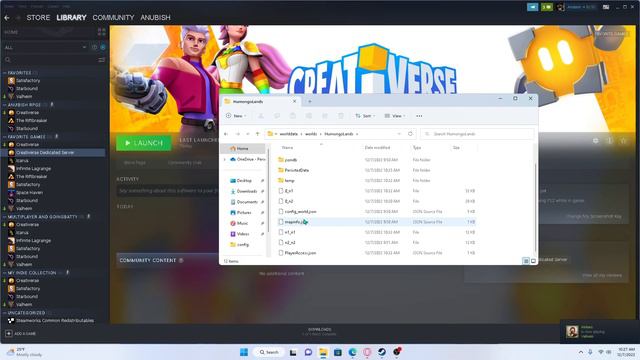
Task: Open the ANUBISH profile tab in Steam
Action: [x=156, y=18]
